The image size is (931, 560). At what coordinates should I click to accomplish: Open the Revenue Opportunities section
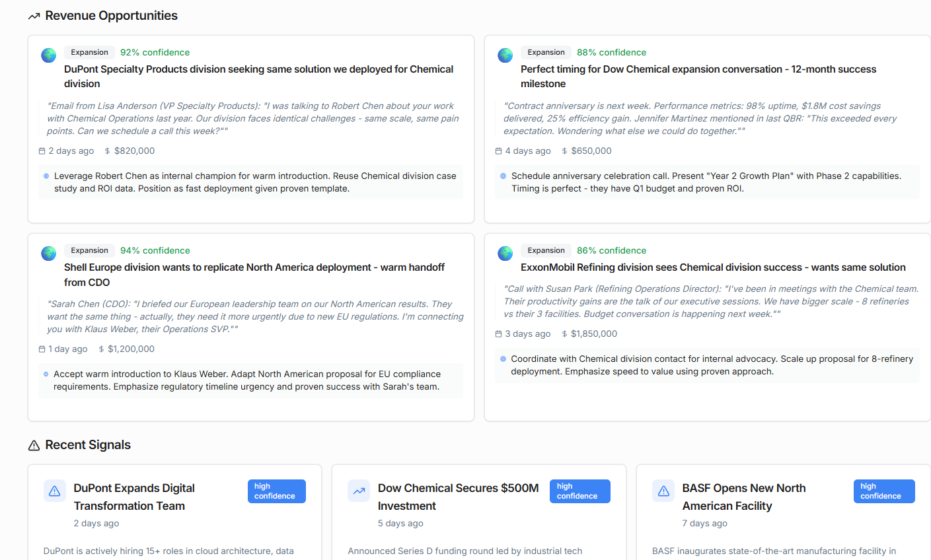110,15
